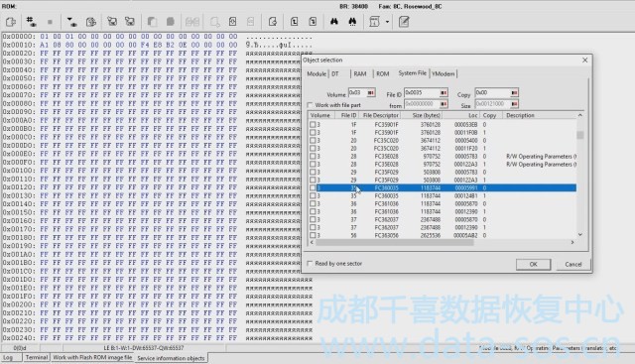635x364 pixels.
Task: Click the greyed-out compare buffers icon
Action: pos(191,22)
